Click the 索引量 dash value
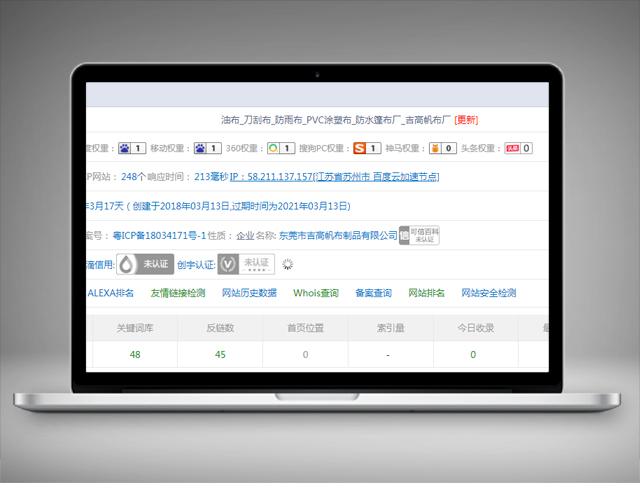 pos(388,355)
